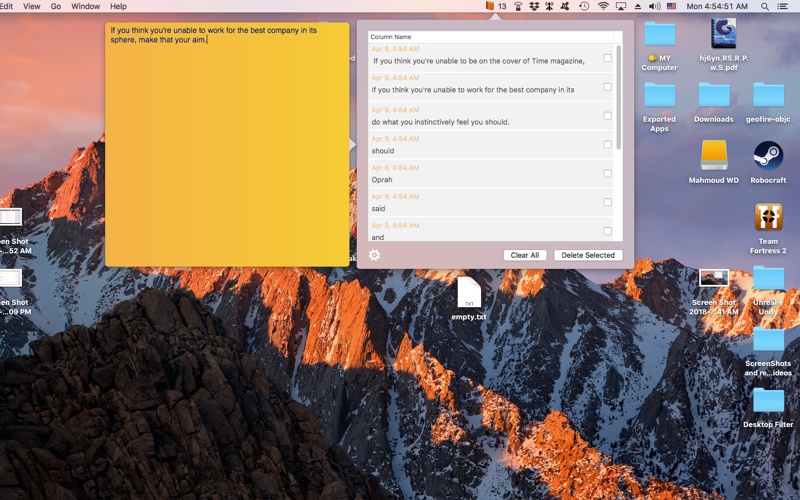Open the volume control in menu bar

654,6
